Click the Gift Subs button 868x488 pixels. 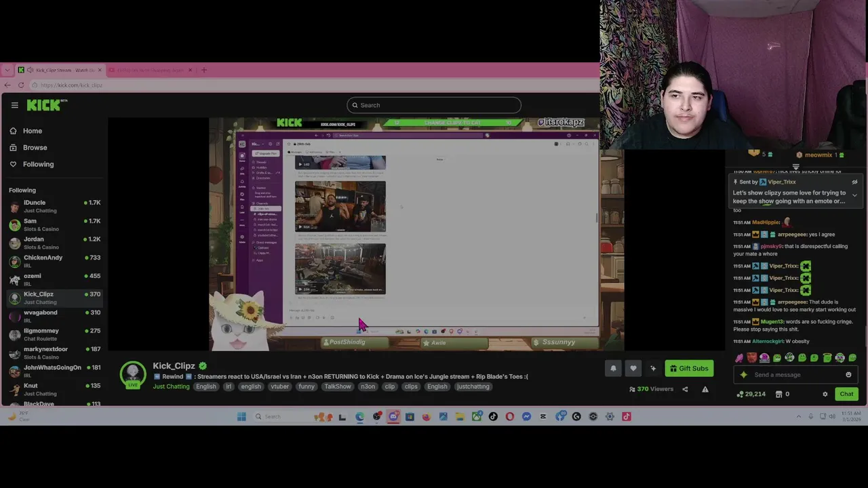(689, 368)
